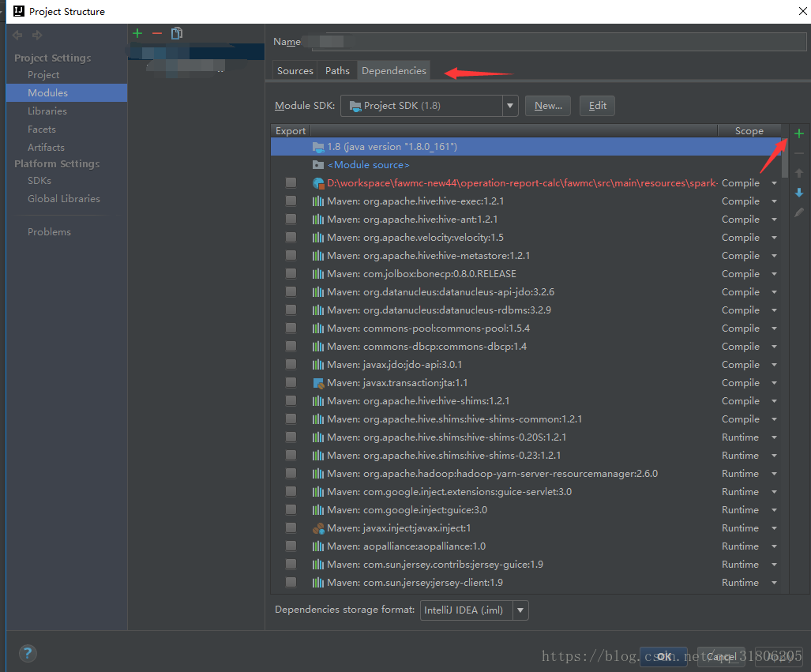Click the JDK 1.8 folder icon
This screenshot has height=672, width=811.
coord(318,147)
